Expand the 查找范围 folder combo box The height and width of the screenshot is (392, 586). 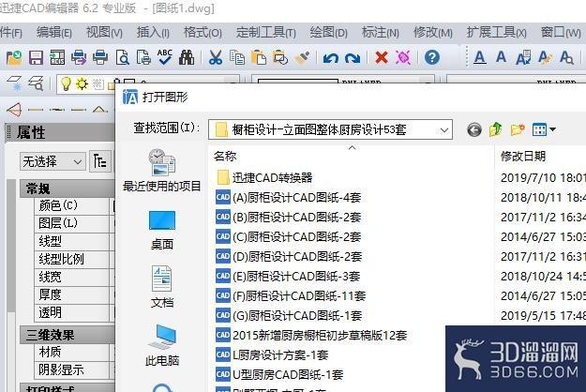click(x=444, y=130)
